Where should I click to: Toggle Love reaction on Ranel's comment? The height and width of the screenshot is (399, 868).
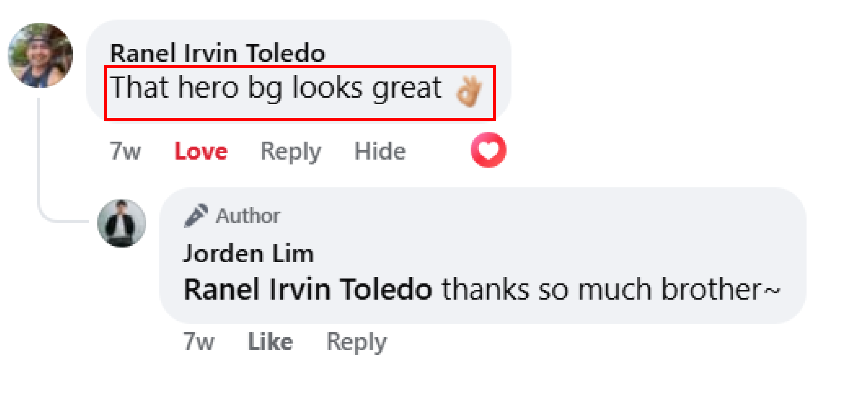201,151
